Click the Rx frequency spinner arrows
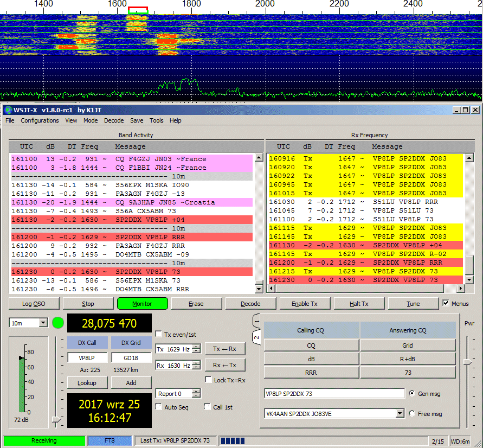Screen dimensions: 483x448 196,365
